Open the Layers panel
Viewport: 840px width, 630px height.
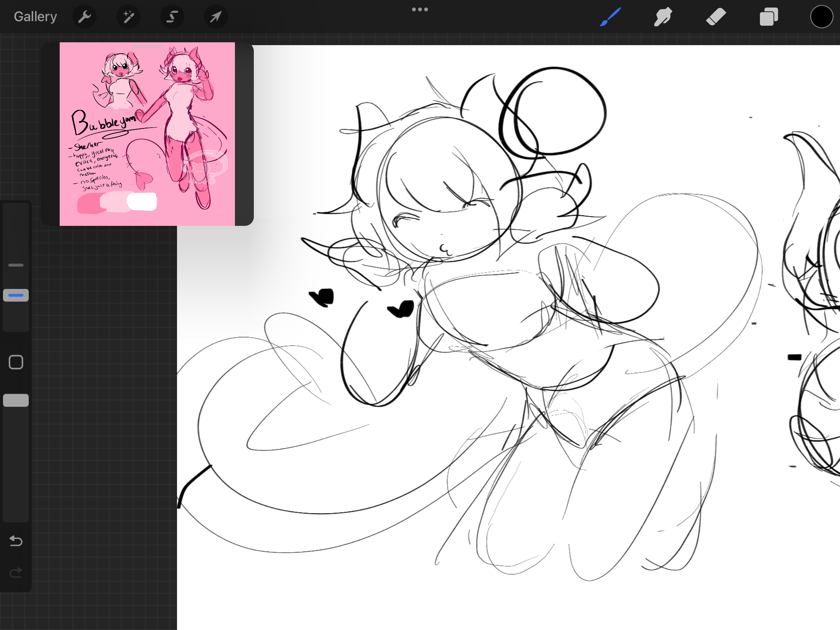tap(769, 17)
